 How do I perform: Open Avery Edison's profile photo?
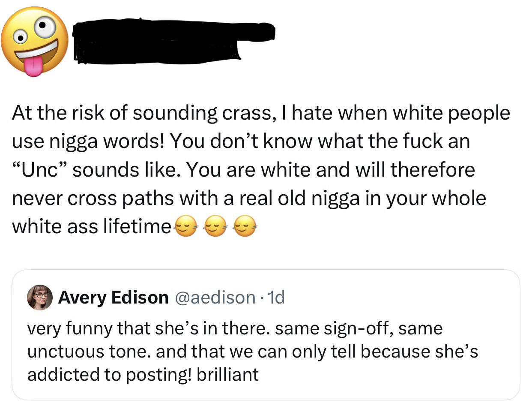(x=39, y=297)
